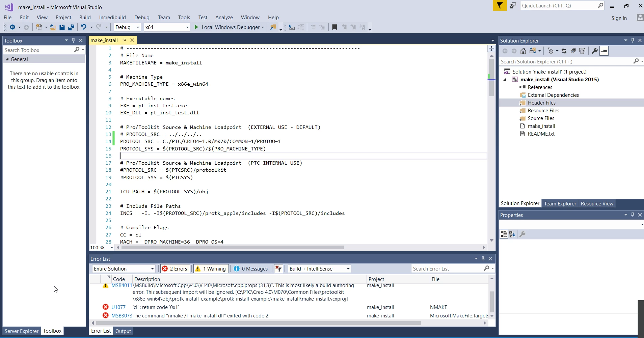
Task: Click the editor vertical scrollbar thumb
Action: (x=491, y=78)
